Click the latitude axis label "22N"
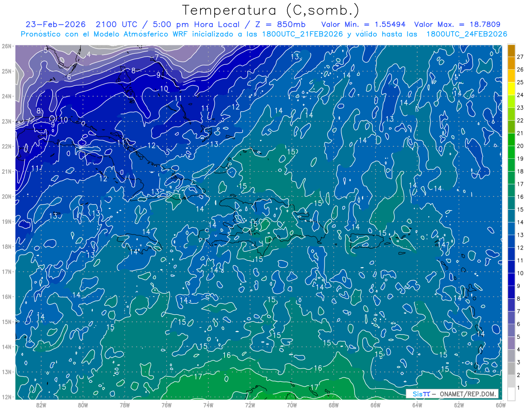This screenshot has height=411, width=532. (x=6, y=146)
